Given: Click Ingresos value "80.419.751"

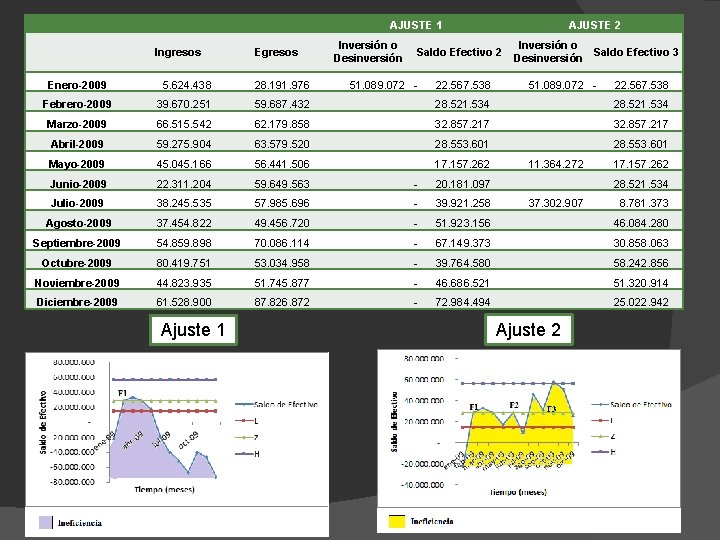Looking at the screenshot, I should pyautogui.click(x=183, y=263).
